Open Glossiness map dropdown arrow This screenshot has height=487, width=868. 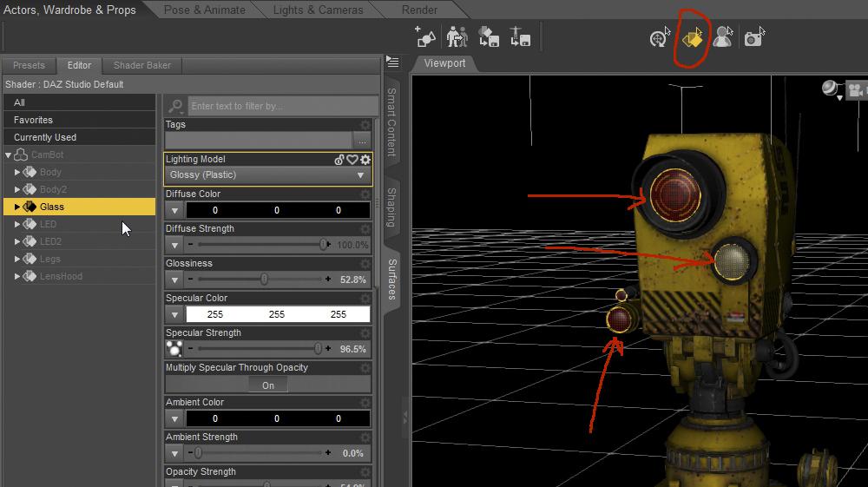pyautogui.click(x=174, y=280)
